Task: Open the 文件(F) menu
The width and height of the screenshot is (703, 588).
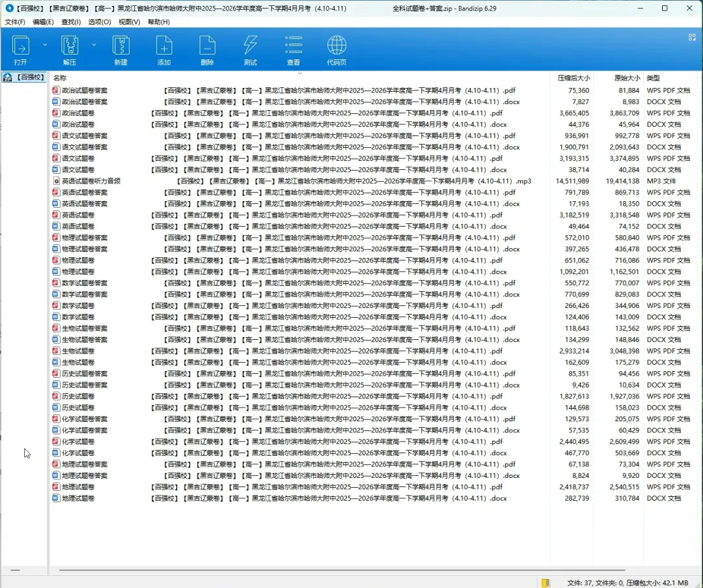Action: pos(15,21)
